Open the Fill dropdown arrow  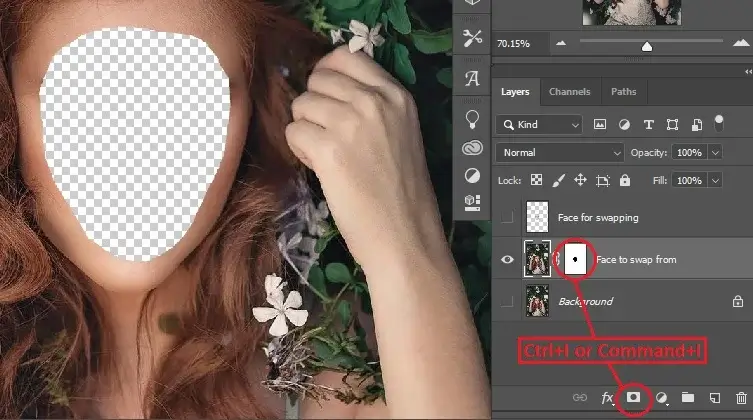715,180
